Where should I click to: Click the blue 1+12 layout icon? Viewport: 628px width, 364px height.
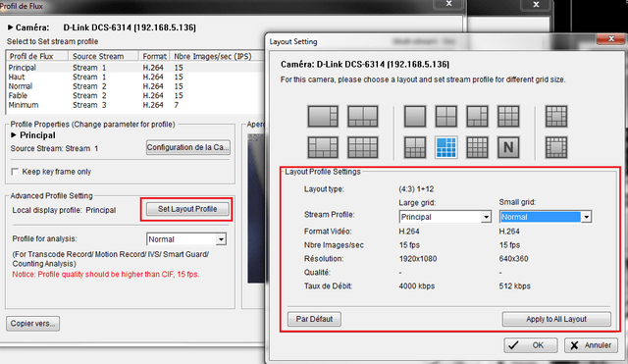pyautogui.click(x=445, y=147)
